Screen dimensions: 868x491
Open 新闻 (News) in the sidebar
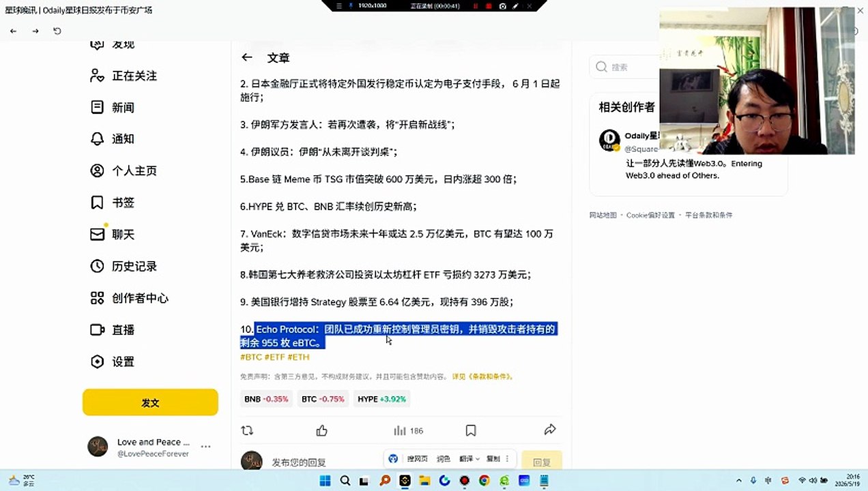(113, 107)
